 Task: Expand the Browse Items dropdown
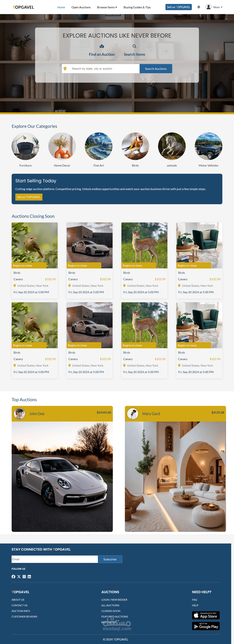coord(107,7)
